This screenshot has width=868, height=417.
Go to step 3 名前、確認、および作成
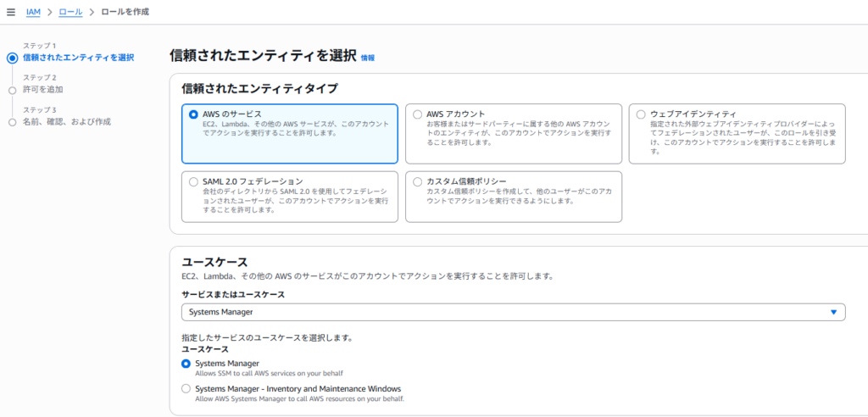(66, 122)
